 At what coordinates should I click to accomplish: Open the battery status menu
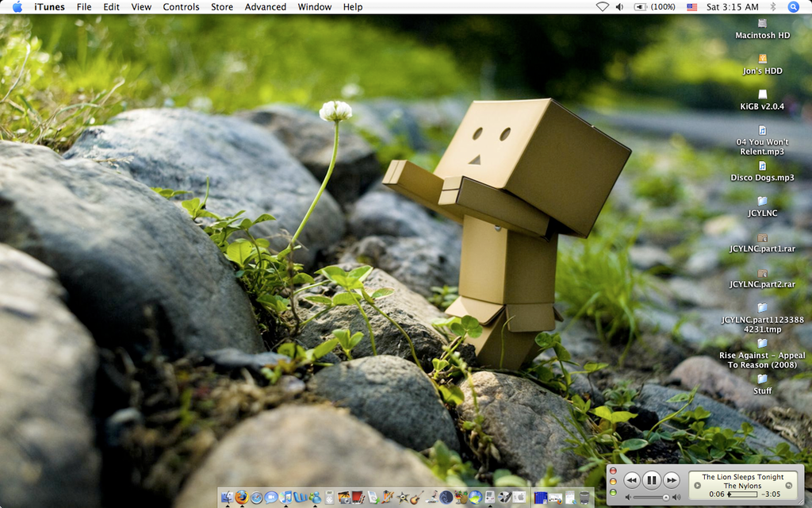[654, 6]
